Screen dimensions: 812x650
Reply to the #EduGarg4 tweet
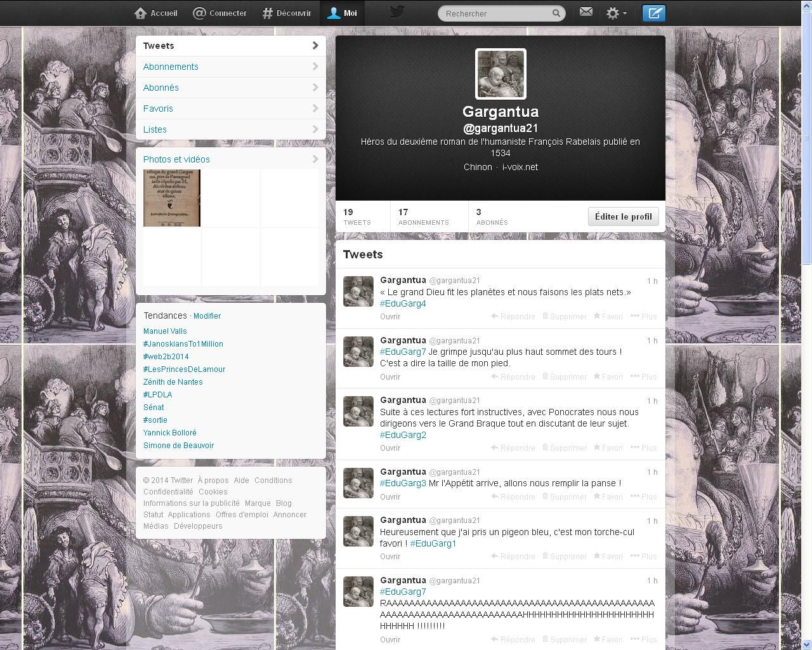coord(513,316)
